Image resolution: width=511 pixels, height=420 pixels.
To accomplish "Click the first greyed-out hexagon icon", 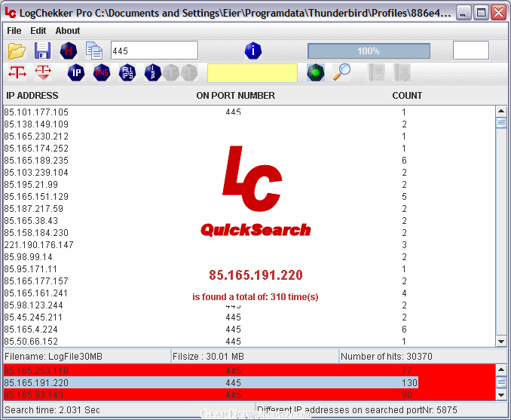I will click(171, 72).
